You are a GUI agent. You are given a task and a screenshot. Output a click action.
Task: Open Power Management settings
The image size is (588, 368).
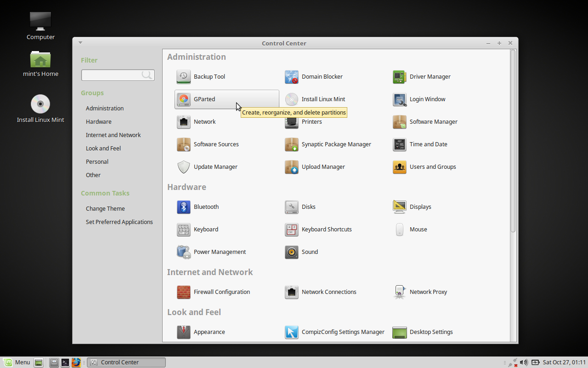click(184, 252)
